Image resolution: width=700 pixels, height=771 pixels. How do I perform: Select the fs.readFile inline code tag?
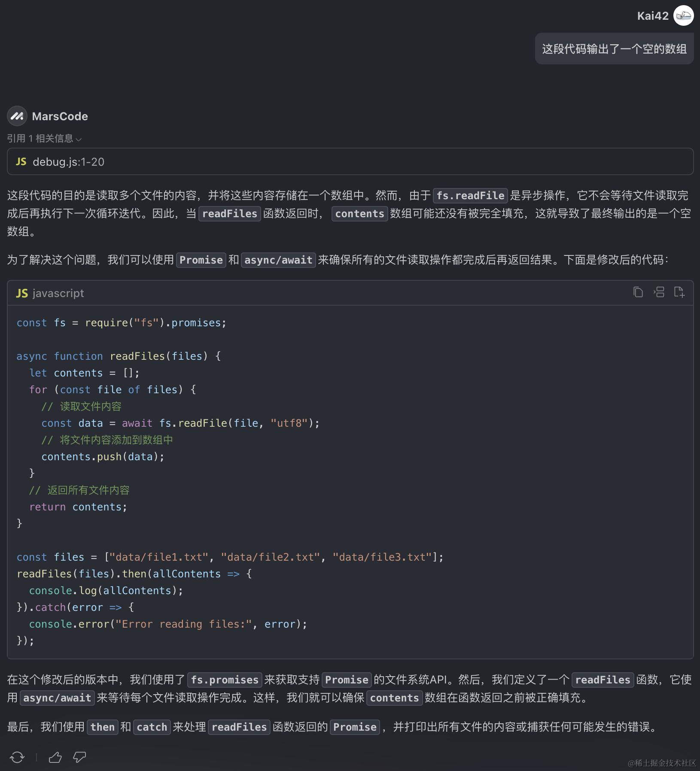(x=471, y=196)
